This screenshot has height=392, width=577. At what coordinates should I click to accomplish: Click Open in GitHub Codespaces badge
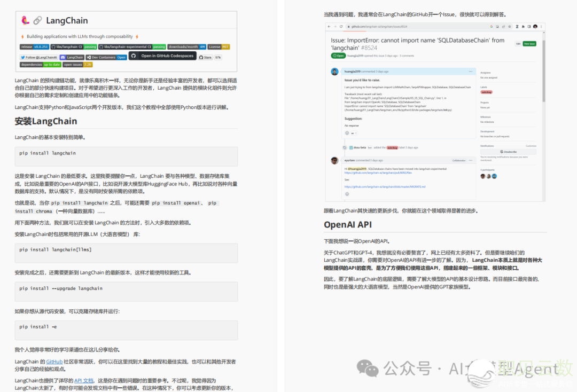tap(162, 56)
